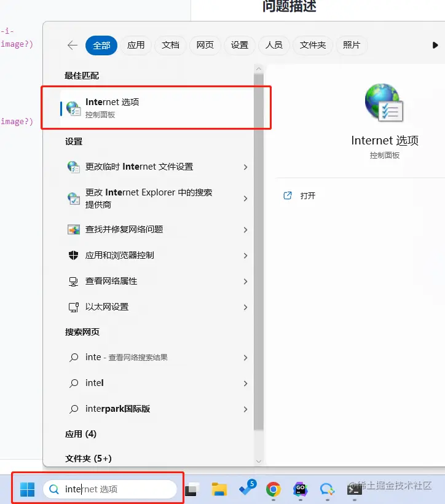Click the shield icon for 应用和浏览器控制
This screenshot has height=504, width=445.
coord(74,255)
